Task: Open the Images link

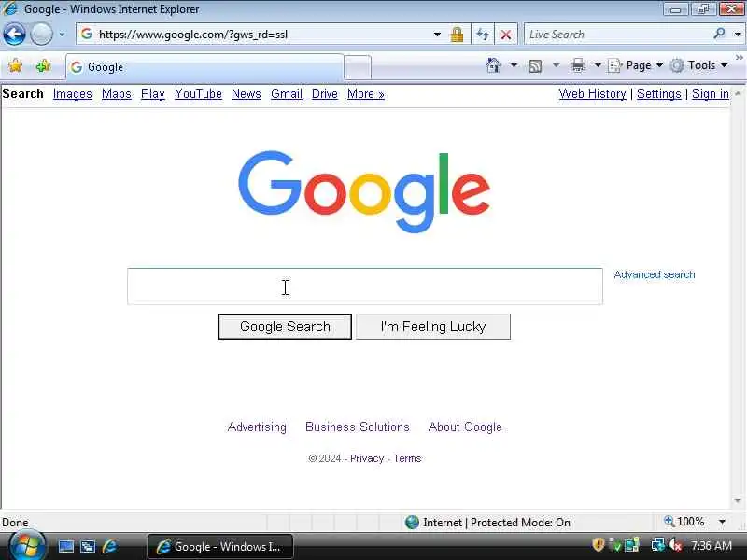Action: point(73,94)
